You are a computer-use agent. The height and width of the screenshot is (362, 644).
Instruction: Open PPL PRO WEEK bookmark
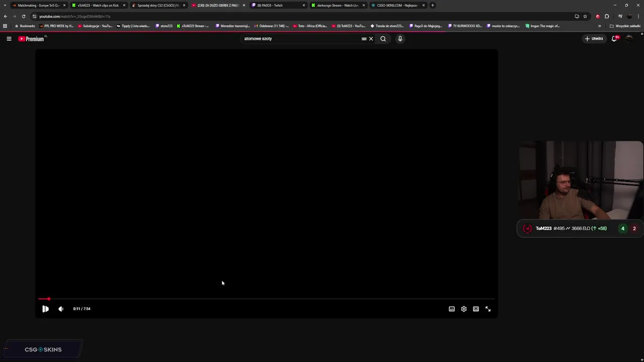click(56, 26)
